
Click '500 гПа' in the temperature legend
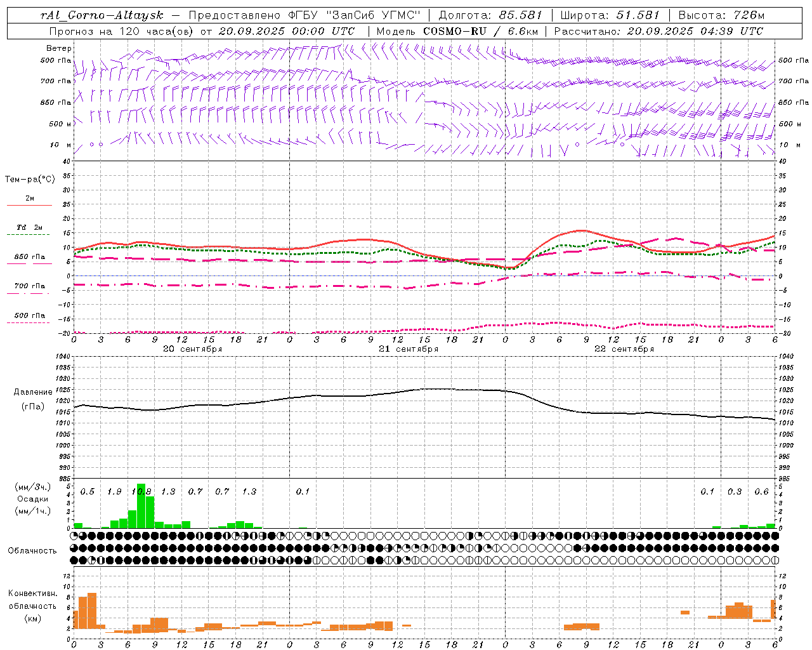30,315
